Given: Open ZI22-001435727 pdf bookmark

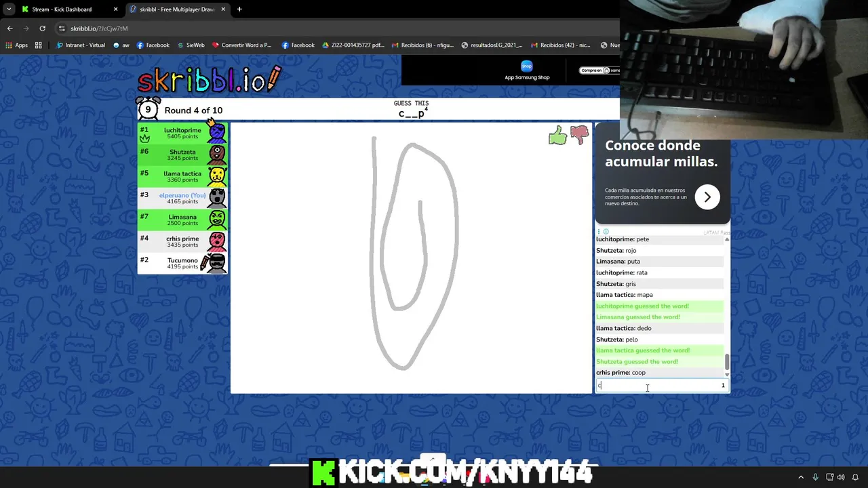Looking at the screenshot, I should (353, 45).
